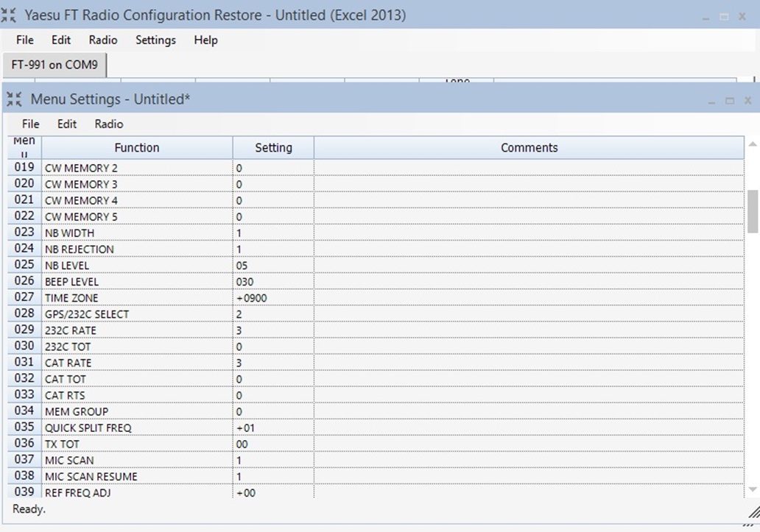This screenshot has height=532, width=760.
Task: Click the Comments column header
Action: tap(529, 148)
